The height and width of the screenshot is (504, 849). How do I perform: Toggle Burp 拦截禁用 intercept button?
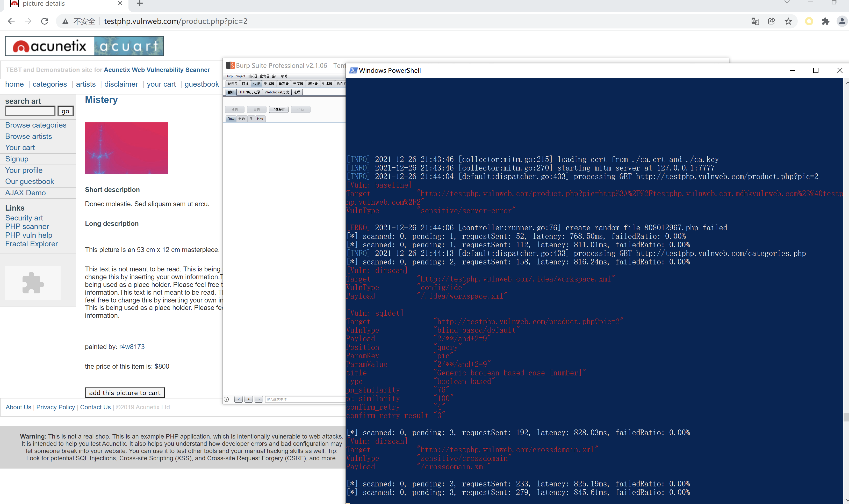[278, 109]
